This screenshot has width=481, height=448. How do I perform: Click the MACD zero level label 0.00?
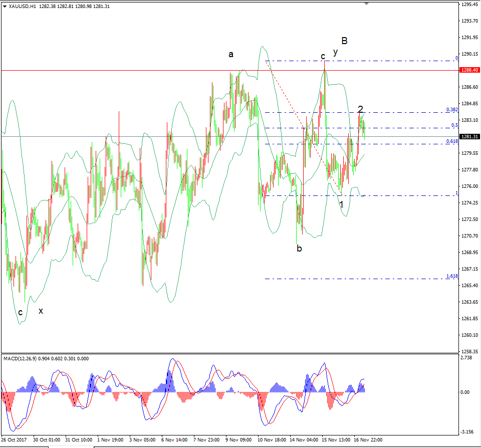click(x=465, y=392)
